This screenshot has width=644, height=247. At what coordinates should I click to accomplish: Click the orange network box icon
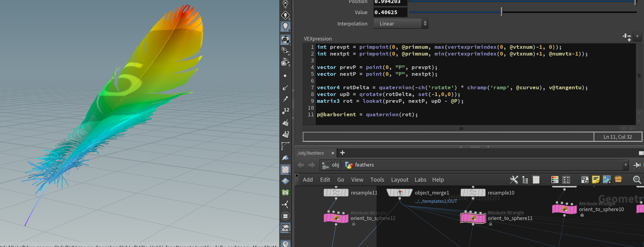click(x=618, y=179)
